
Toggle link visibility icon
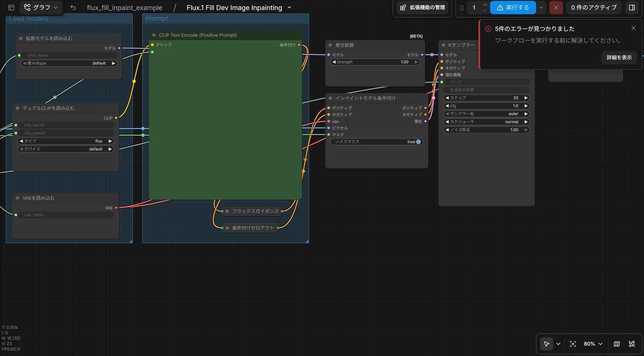coord(632,344)
